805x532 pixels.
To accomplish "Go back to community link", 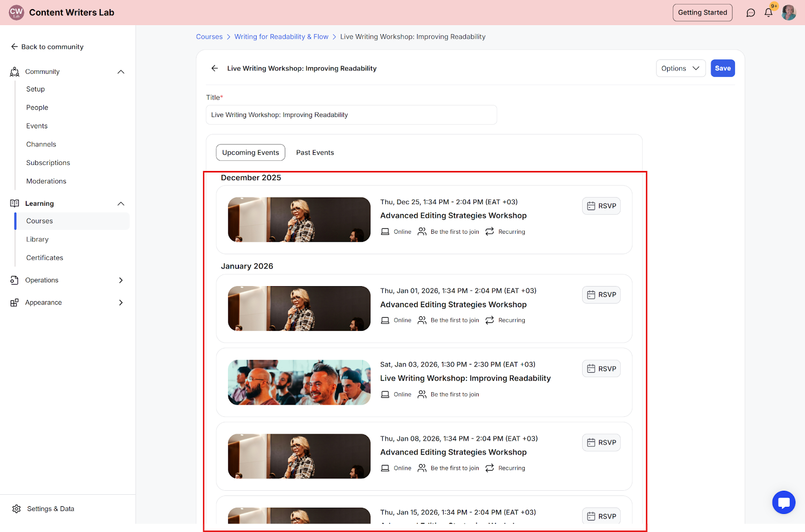I will [47, 47].
